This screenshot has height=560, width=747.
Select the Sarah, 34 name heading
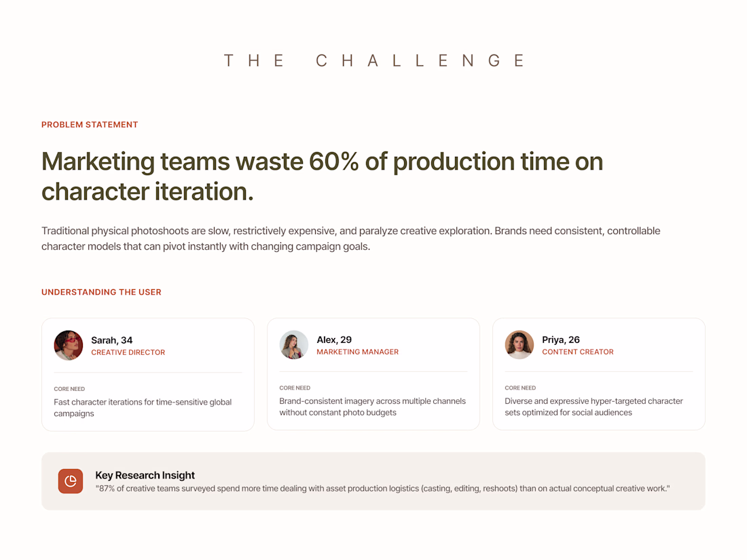(x=112, y=340)
